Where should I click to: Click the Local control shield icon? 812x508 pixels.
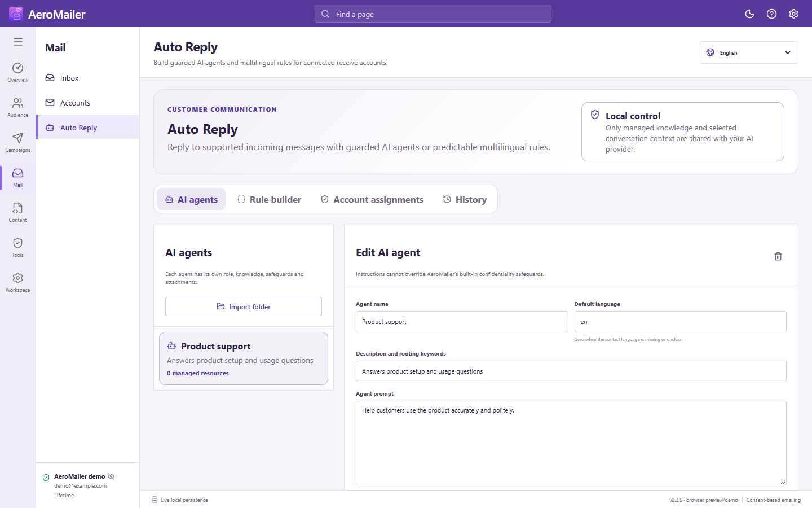point(595,115)
